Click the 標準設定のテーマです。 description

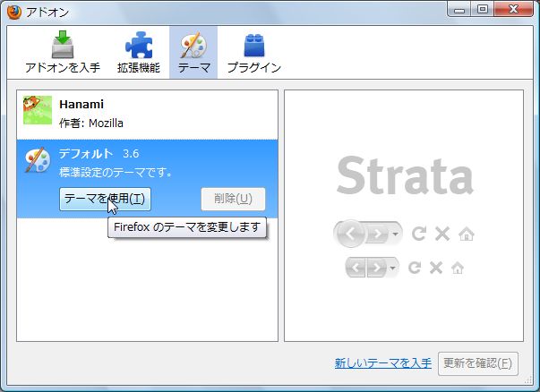pos(116,172)
